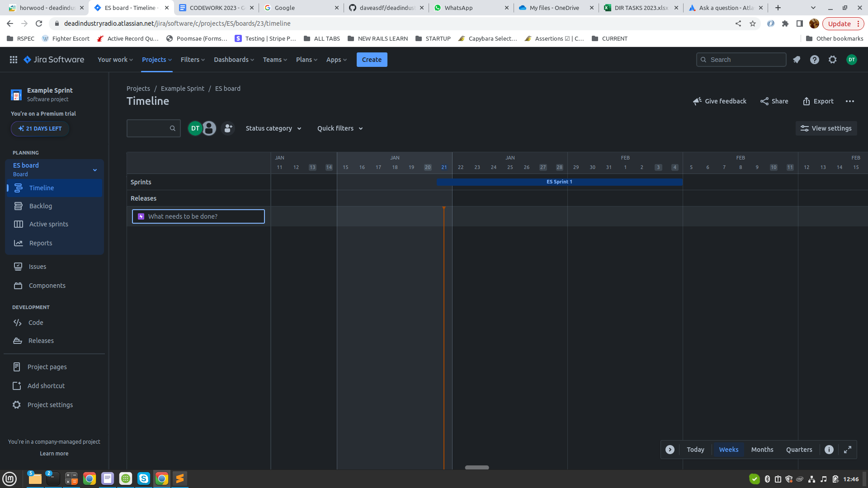The width and height of the screenshot is (868, 488).
Task: Open the notifications bell icon
Action: (797, 60)
